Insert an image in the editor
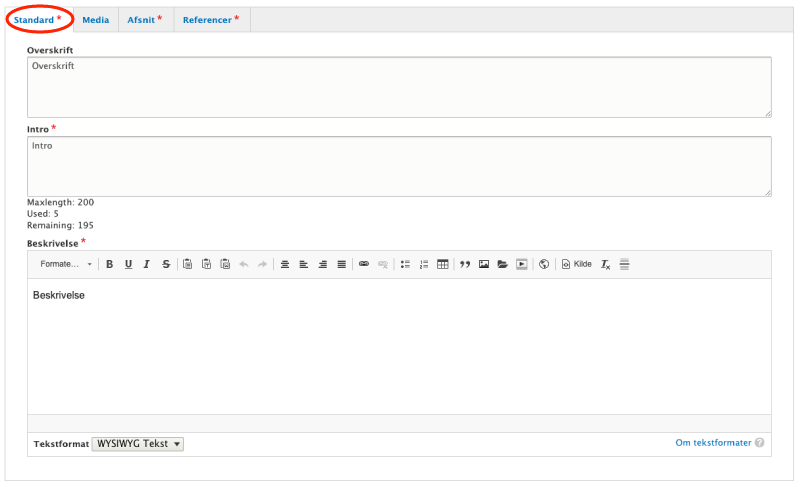This screenshot has width=800, height=487. 484,264
